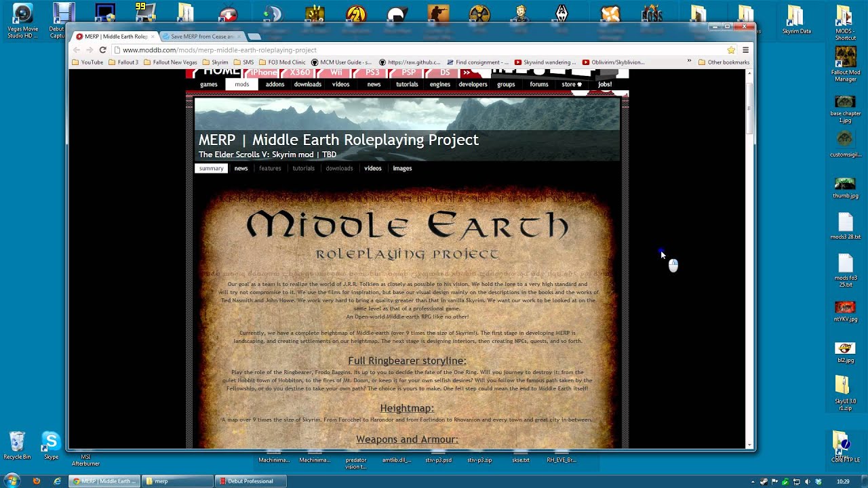
Task: Open bl2.jpg desktop image
Action: tap(845, 352)
